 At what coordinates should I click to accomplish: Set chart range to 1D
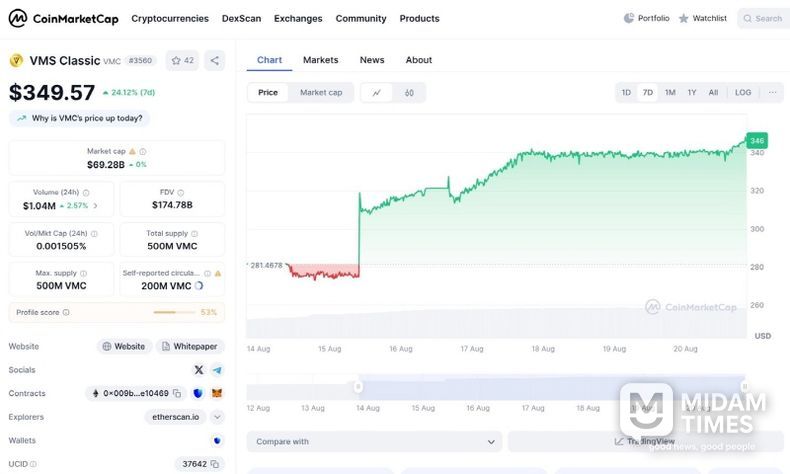point(626,93)
